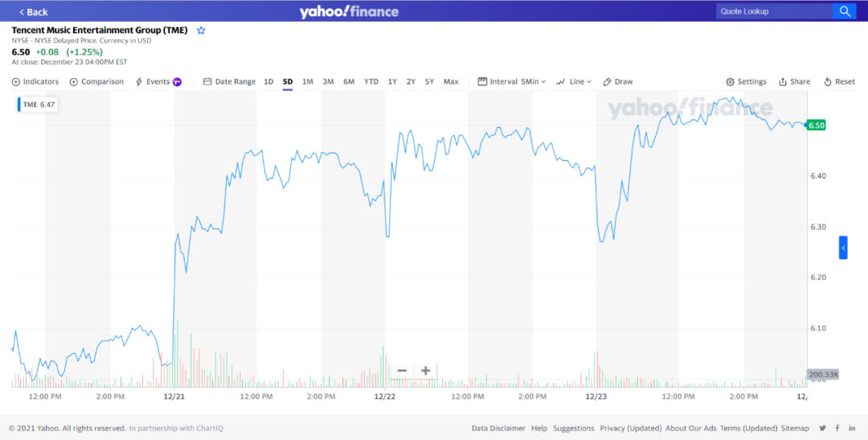Click the search magnifier button
Image resolution: width=868 pixels, height=440 pixels.
(844, 11)
